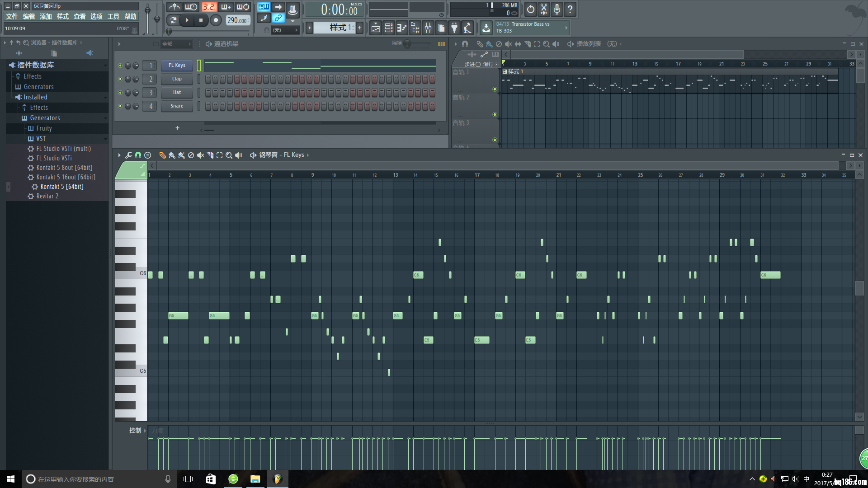
Task: Select the piano roll draw pencil tool
Action: click(x=162, y=155)
